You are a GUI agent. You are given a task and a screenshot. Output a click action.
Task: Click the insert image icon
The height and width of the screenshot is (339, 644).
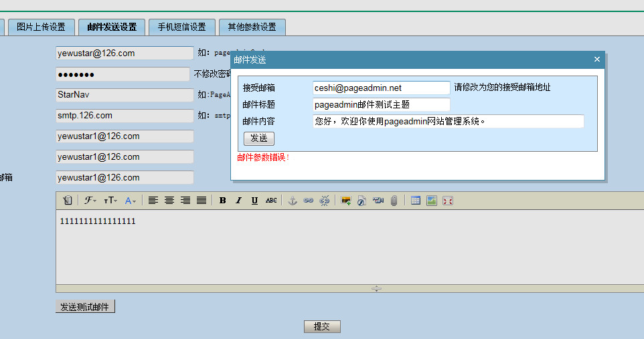(346, 201)
